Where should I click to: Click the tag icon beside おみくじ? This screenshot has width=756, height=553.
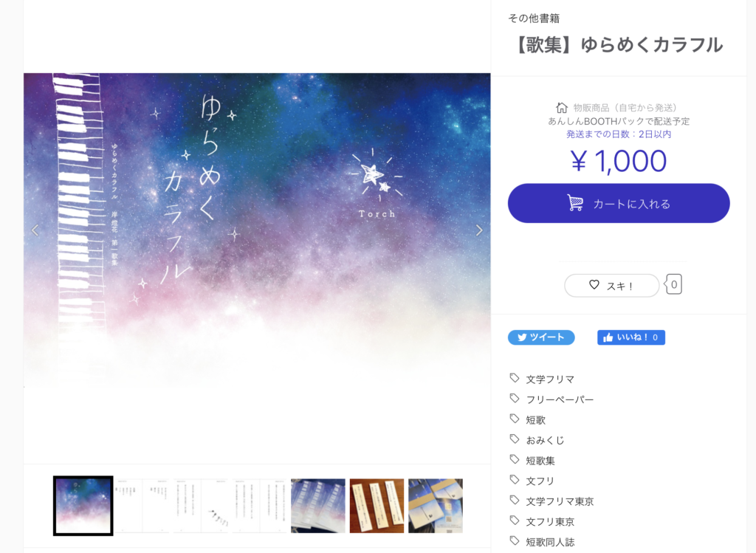point(515,439)
